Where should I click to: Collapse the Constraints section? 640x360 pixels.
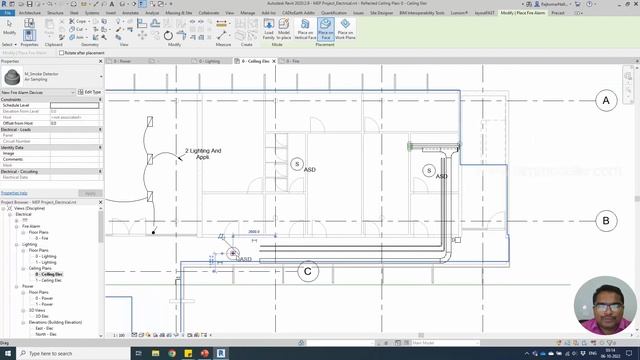[100, 99]
